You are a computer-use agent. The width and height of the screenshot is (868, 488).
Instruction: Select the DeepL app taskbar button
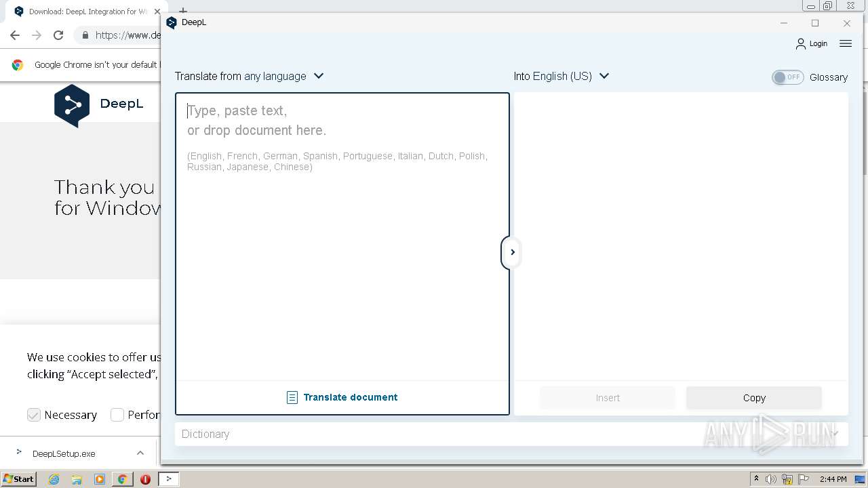click(169, 479)
